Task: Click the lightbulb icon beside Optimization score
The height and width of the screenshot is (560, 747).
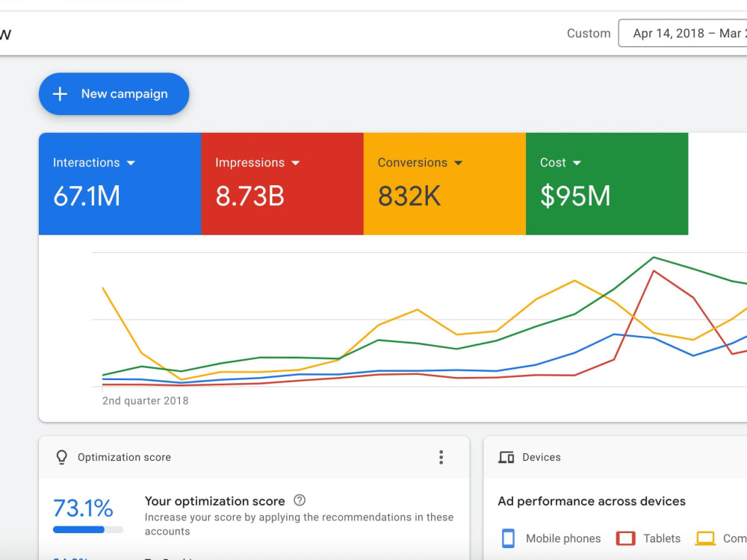Action: click(62, 457)
